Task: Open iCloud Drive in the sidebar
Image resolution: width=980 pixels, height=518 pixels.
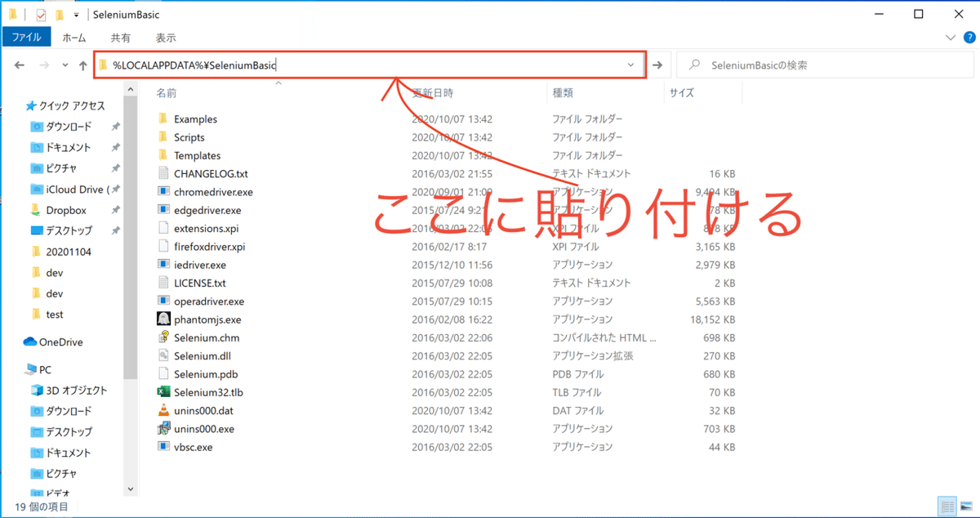Action: pyautogui.click(x=75, y=190)
